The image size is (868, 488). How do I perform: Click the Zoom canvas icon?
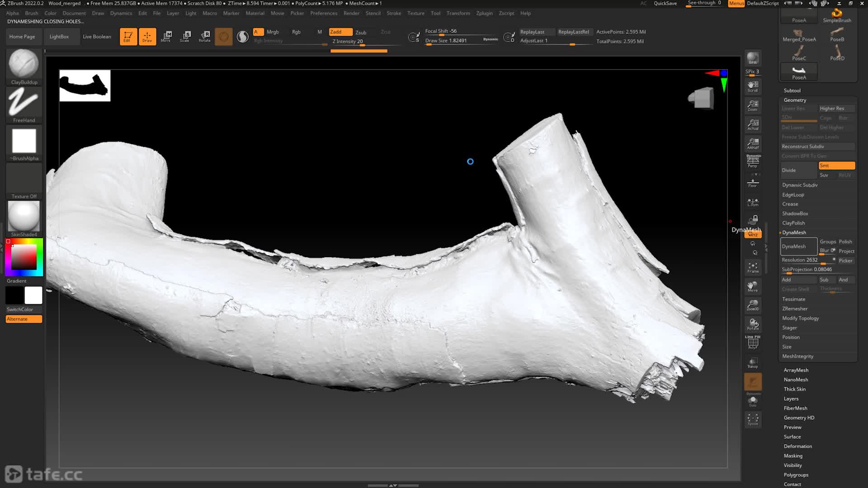click(753, 105)
